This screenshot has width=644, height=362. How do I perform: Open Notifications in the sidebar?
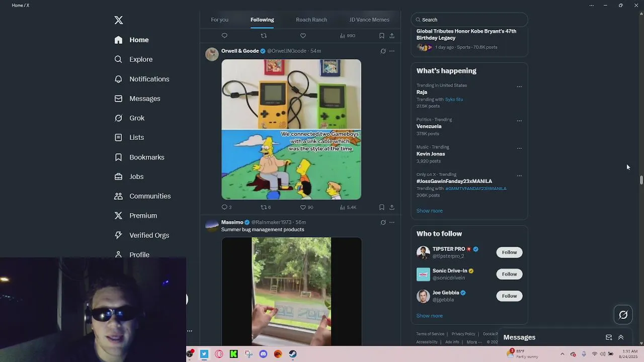click(x=141, y=79)
